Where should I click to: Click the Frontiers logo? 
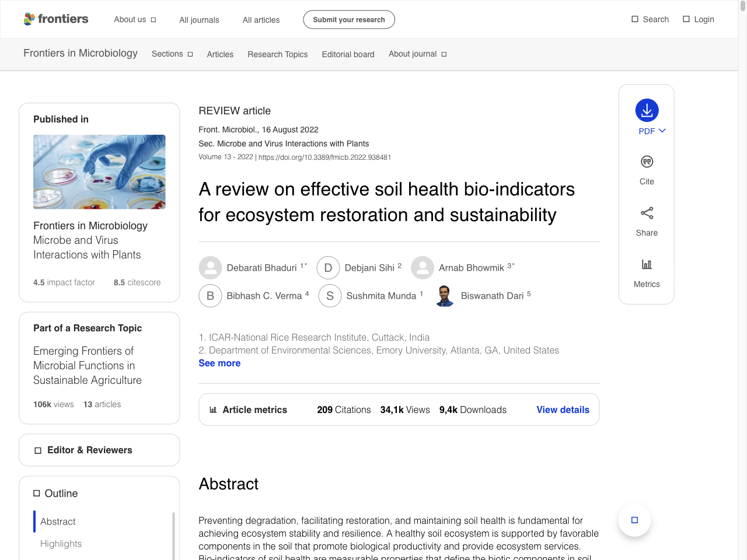(56, 19)
